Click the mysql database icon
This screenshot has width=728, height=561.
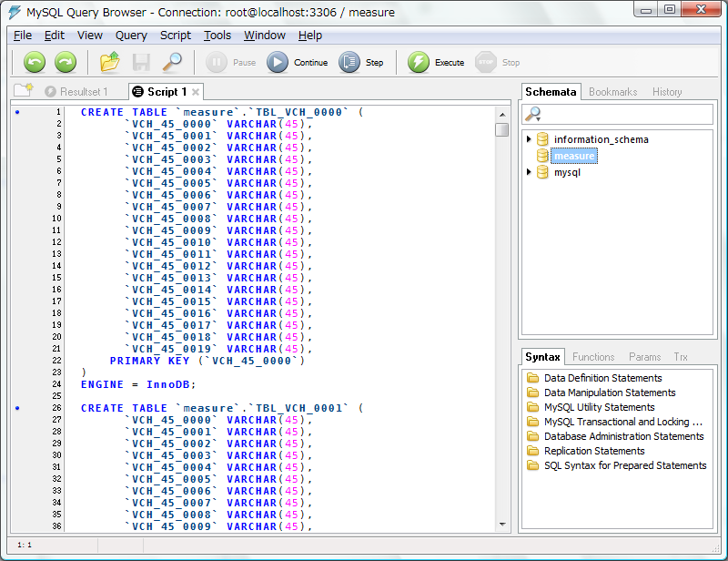(542, 172)
